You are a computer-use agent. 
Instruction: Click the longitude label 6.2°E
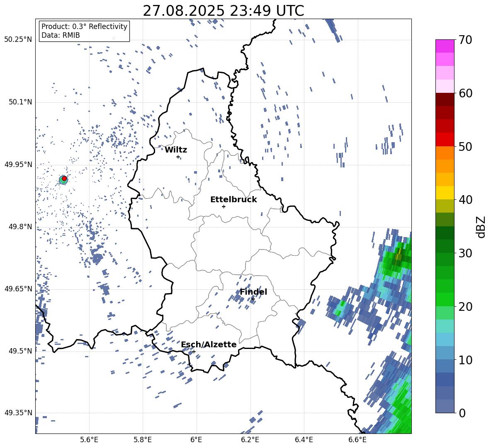250,440
